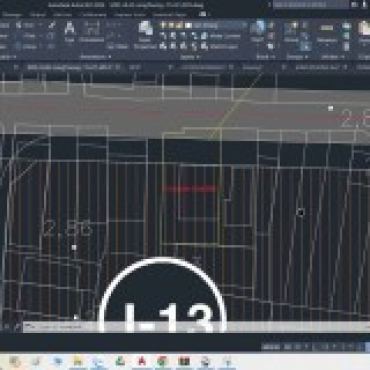Expand the Annotation panel title

coord(95,57)
